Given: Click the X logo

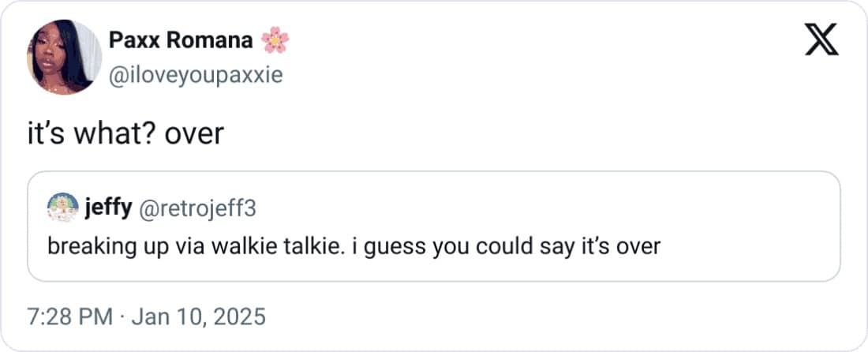Looking at the screenshot, I should click(821, 39).
